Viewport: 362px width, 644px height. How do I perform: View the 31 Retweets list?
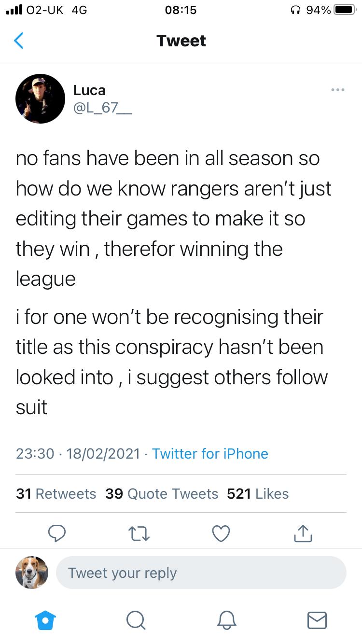[56, 493]
